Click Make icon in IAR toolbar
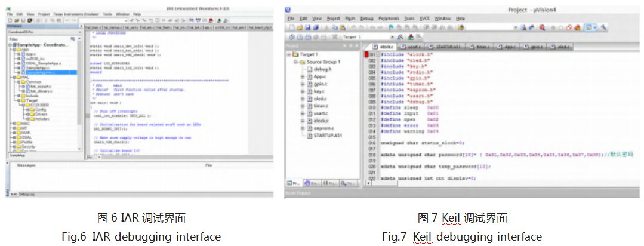The height and width of the screenshot is (246, 644). click(198, 20)
